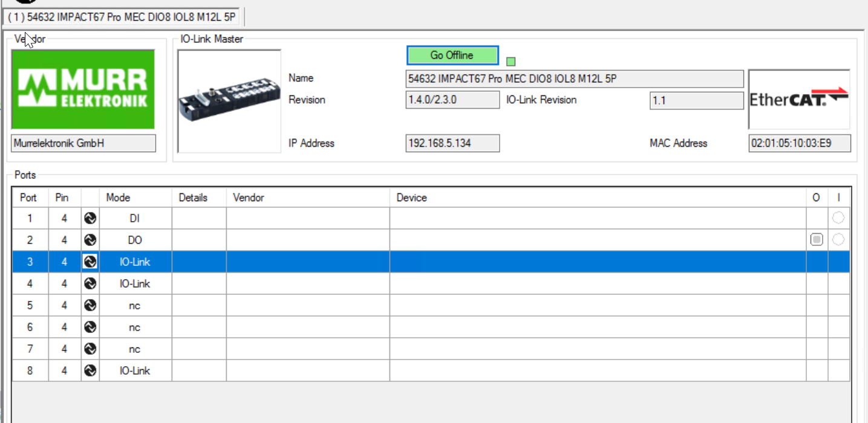Click port number 6 cell
Viewport: 868px width, 423px height.
[x=30, y=327]
